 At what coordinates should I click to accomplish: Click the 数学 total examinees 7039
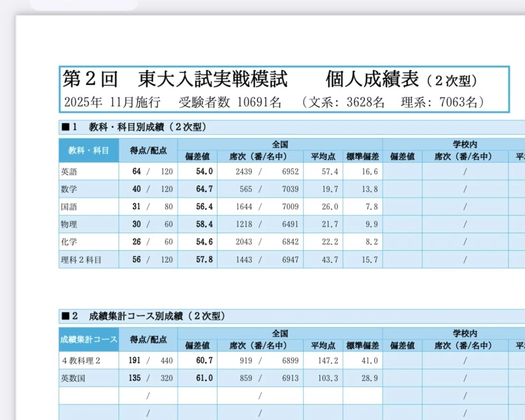(x=290, y=189)
